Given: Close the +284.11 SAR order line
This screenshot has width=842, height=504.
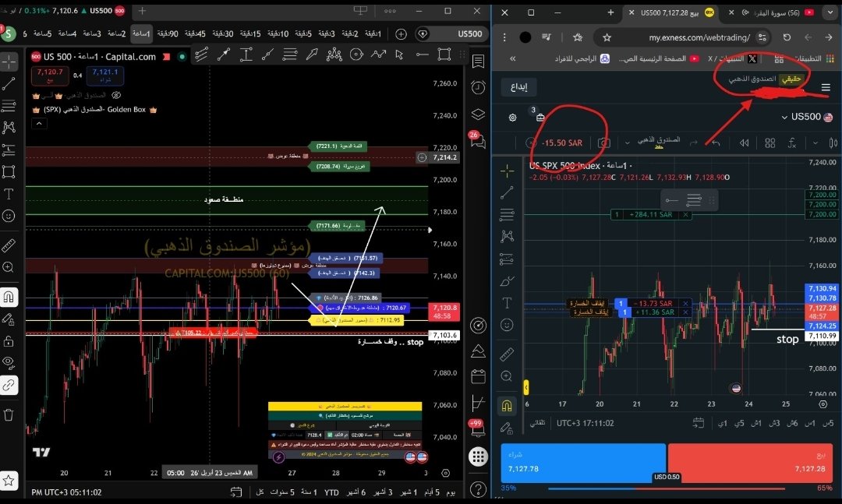Looking at the screenshot, I should point(685,215).
